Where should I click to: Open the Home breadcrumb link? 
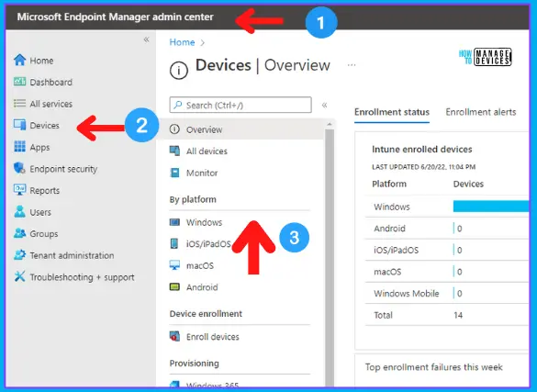click(x=182, y=42)
